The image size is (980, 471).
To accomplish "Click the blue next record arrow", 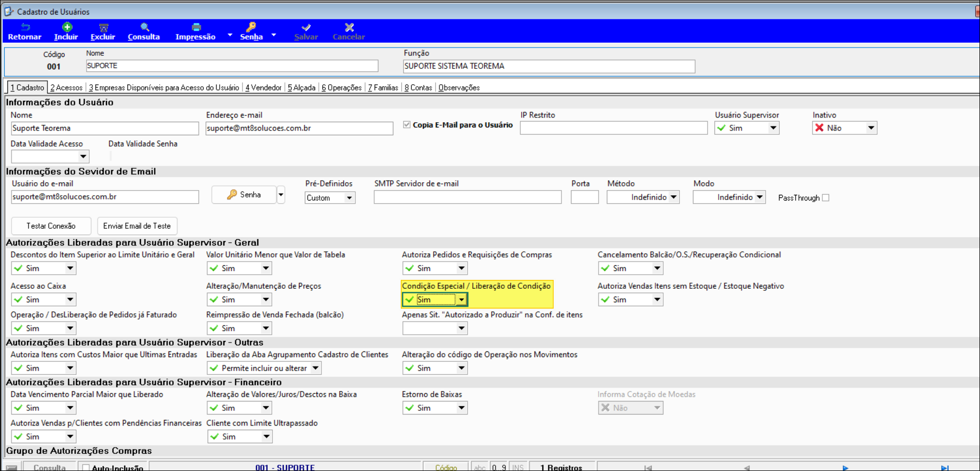I will (x=845, y=468).
